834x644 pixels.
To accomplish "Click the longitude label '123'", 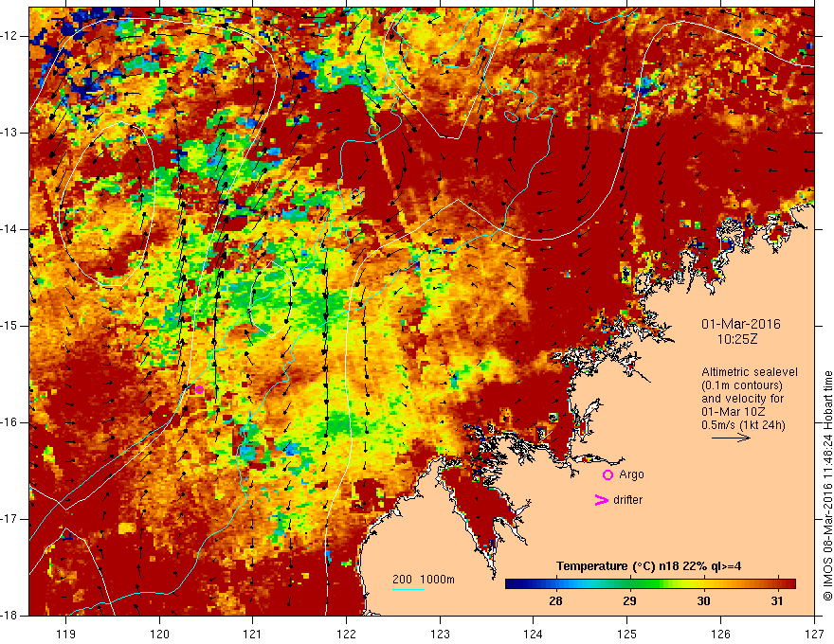I will [440, 634].
